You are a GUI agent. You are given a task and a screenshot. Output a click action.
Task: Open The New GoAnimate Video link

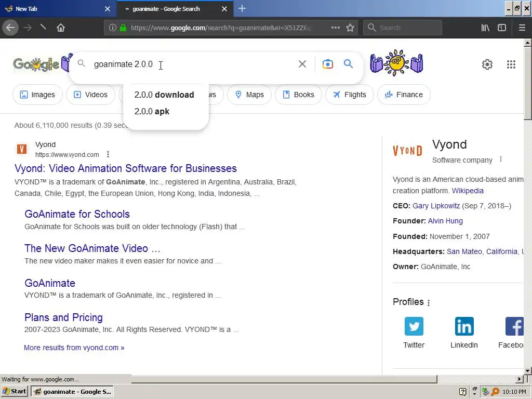point(92,248)
